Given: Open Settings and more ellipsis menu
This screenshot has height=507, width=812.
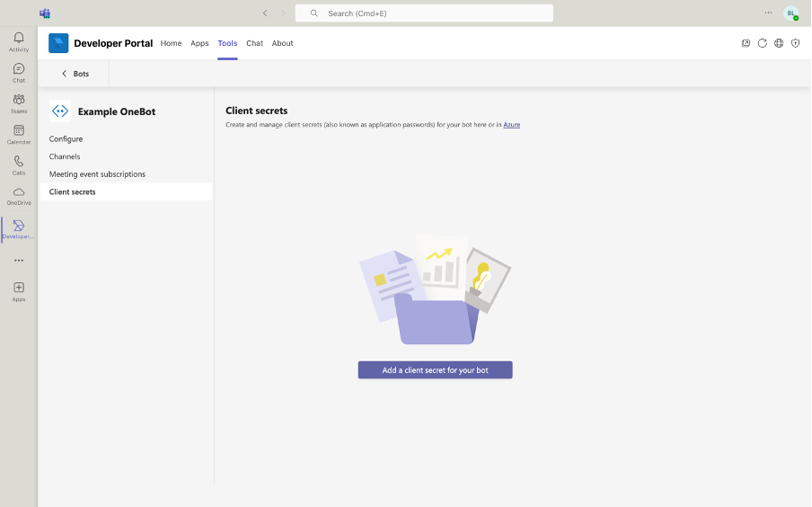Looking at the screenshot, I should coord(769,13).
